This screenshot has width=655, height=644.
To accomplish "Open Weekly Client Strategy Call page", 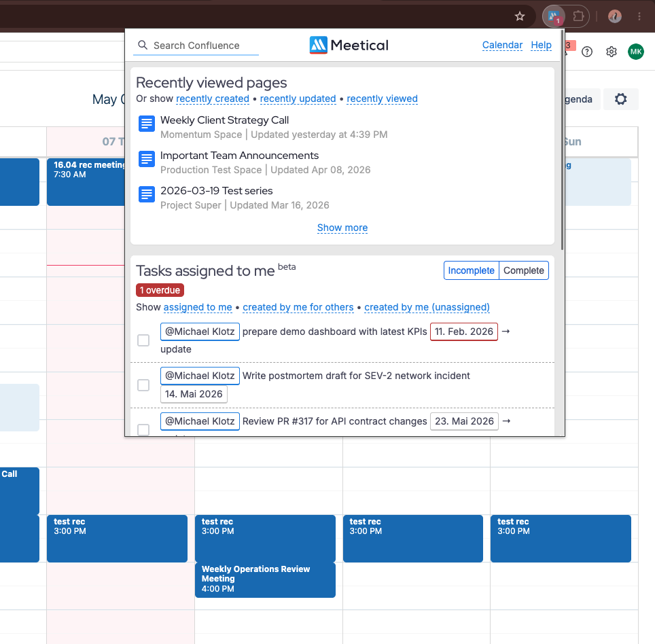I will pos(224,120).
